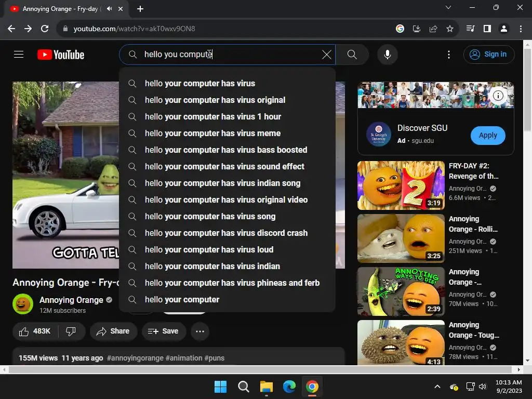Like the video with 483K thumbs up
This screenshot has width=532, height=399.
35,331
